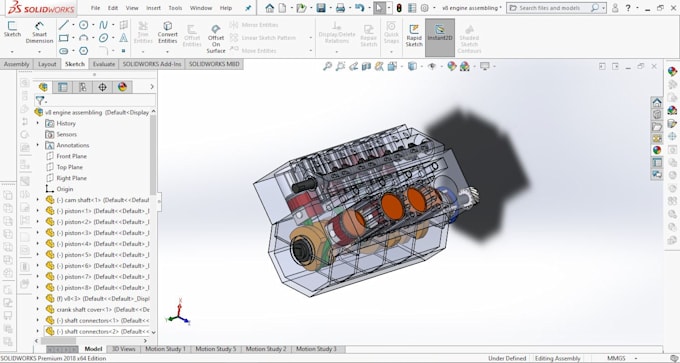
Task: Open the Save icon dropdown arrow
Action: [330, 8]
